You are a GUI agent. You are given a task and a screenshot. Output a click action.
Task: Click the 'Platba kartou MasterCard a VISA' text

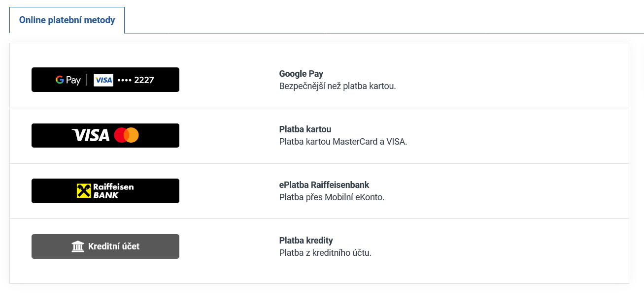click(x=343, y=142)
